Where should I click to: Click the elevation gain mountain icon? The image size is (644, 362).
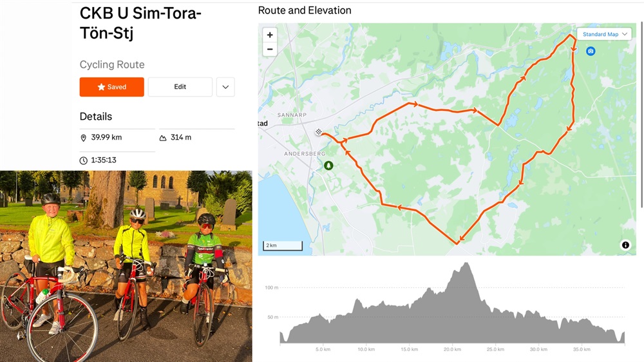(x=163, y=138)
